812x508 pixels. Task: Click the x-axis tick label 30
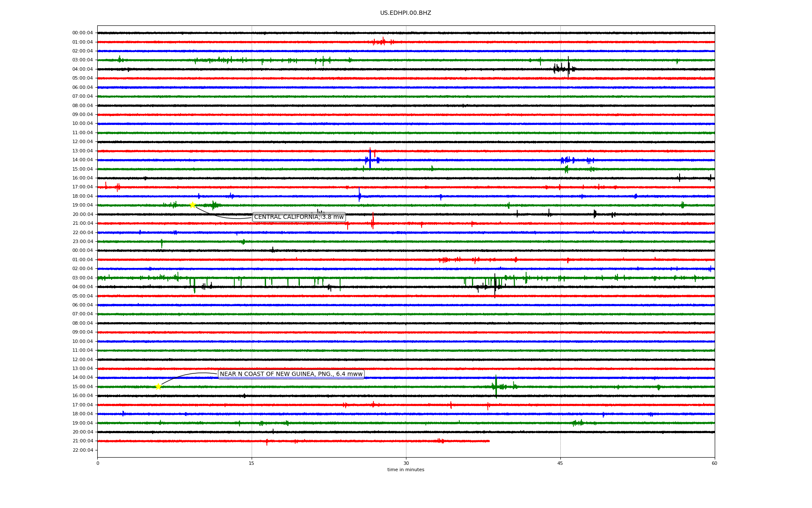[406, 464]
